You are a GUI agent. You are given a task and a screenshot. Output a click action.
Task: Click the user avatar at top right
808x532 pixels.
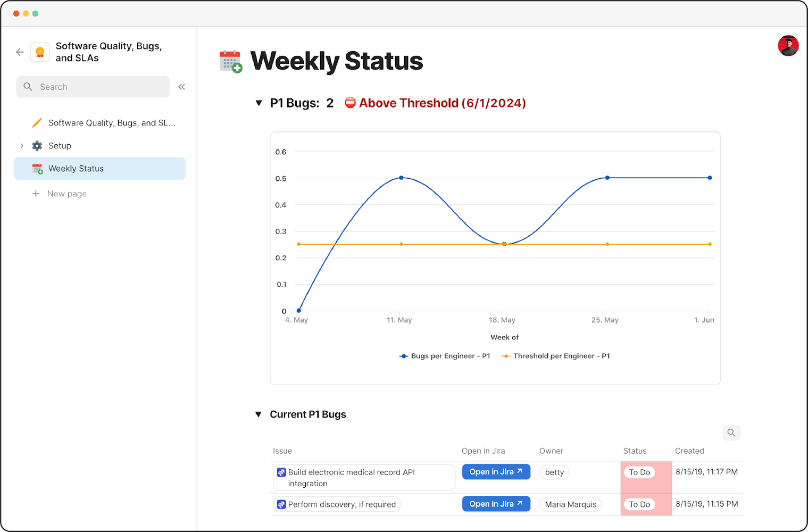[788, 46]
